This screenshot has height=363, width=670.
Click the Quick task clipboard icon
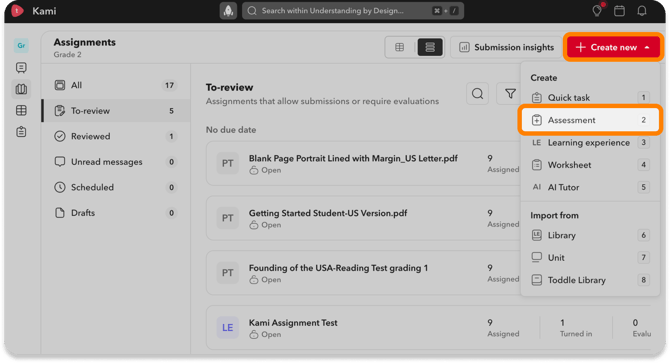click(x=537, y=97)
